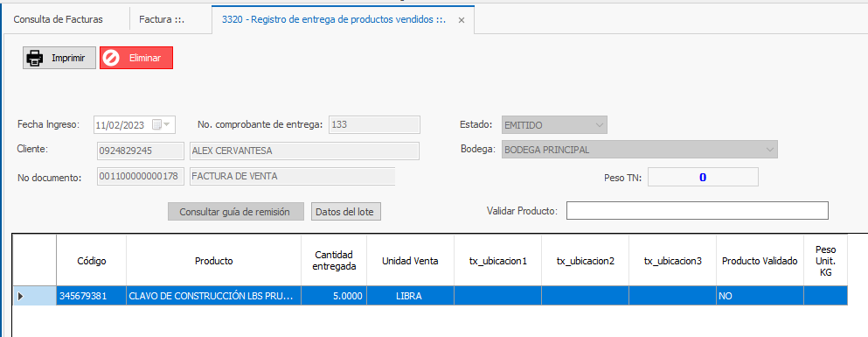This screenshot has width=868, height=337.
Task: Select the CLAVO DE CONSTRUCCIÓN LBS product cell
Action: pos(213,296)
